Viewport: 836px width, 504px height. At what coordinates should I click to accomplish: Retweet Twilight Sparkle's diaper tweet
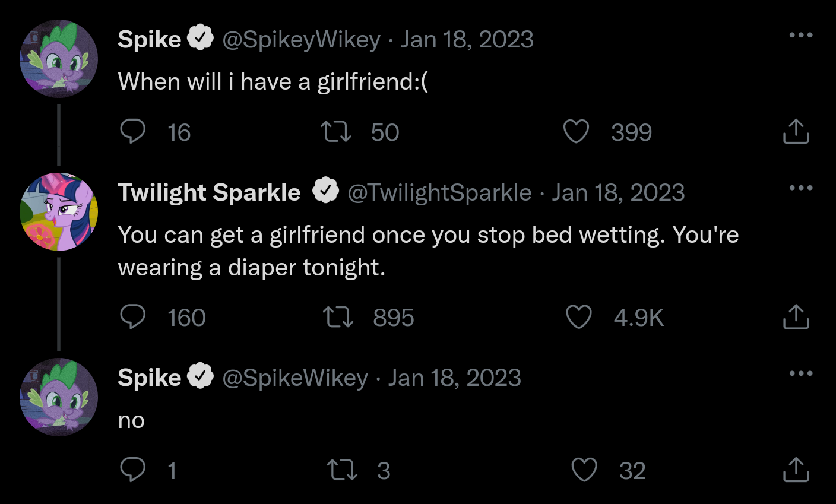[x=338, y=316]
